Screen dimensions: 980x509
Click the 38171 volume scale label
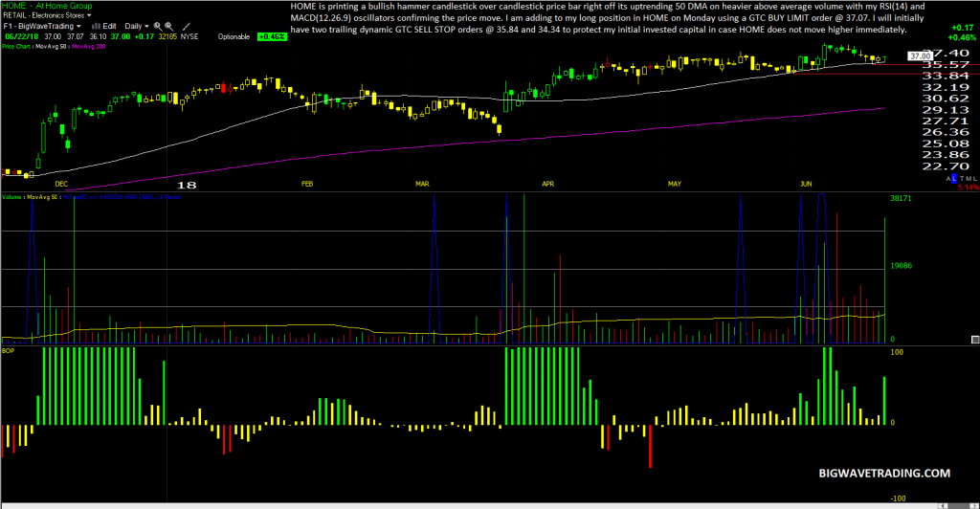coord(901,198)
